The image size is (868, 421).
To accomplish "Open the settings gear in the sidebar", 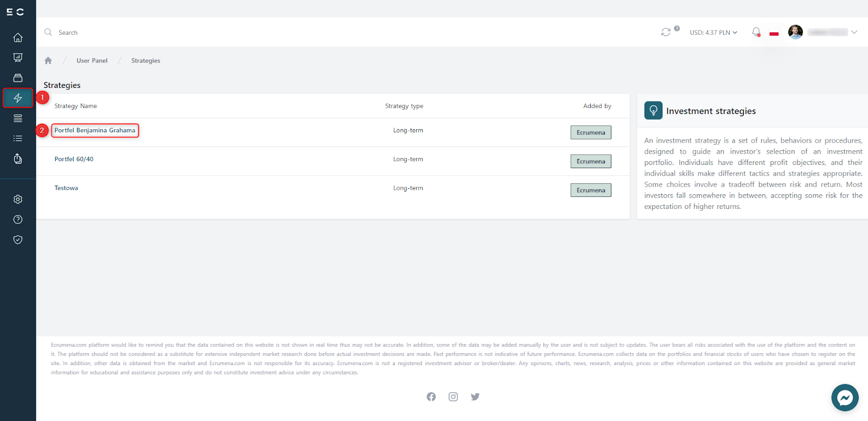I will [x=18, y=199].
